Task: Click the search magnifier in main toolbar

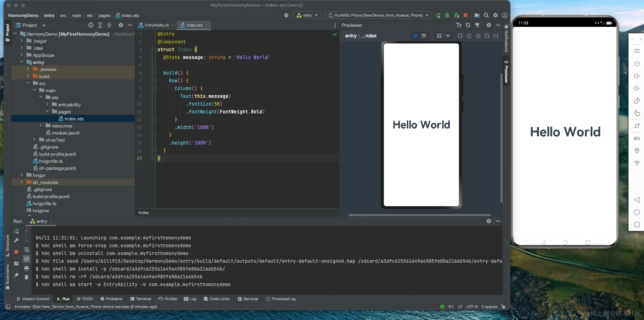Action: pos(486,16)
